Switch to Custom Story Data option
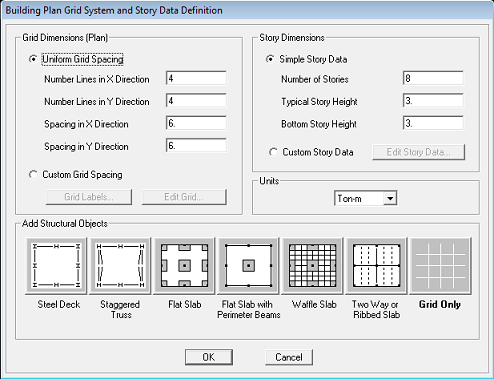 point(273,152)
